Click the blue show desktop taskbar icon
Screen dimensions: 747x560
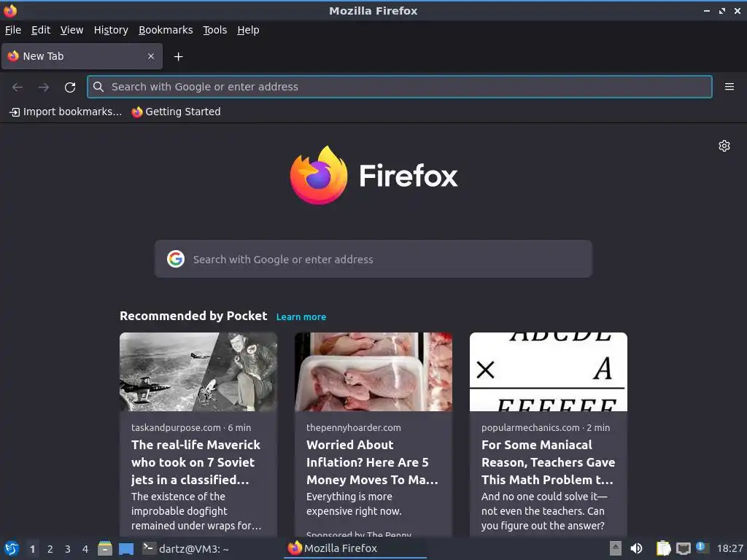click(x=126, y=549)
